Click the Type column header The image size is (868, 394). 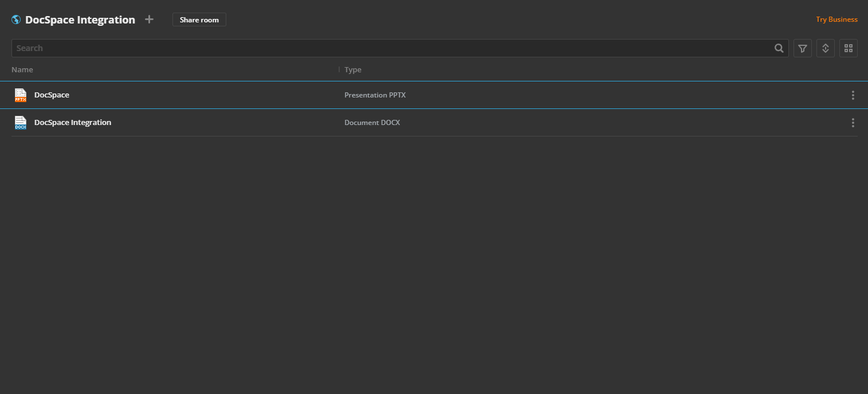tap(353, 69)
